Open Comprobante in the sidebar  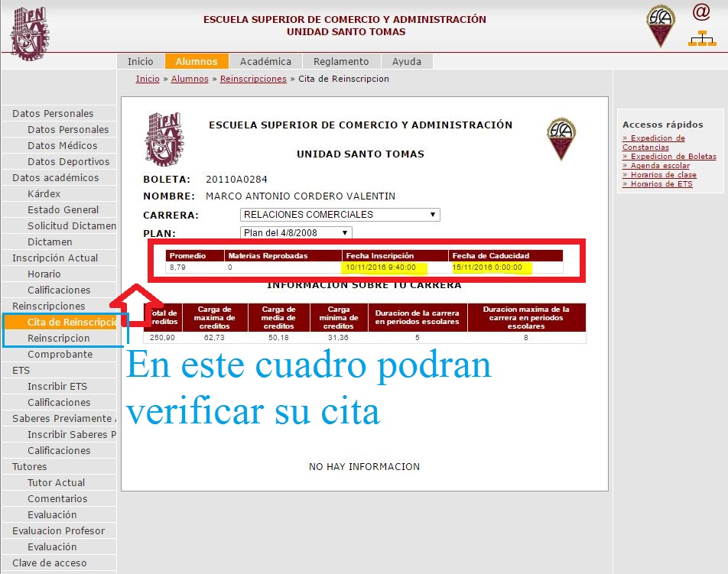(58, 355)
